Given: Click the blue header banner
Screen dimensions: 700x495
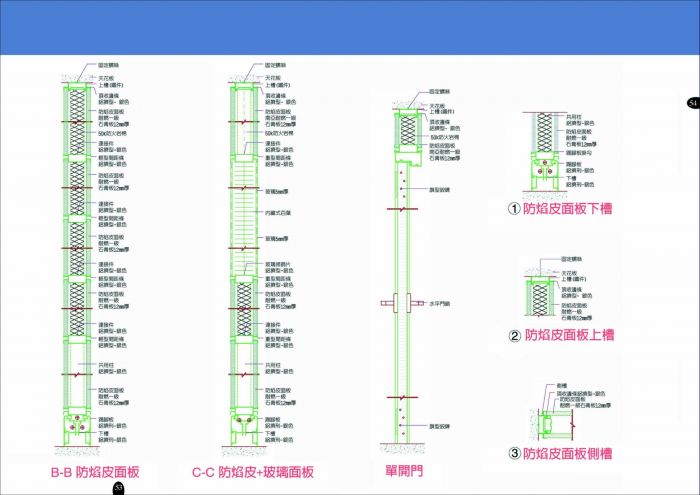Looking at the screenshot, I should pyautogui.click(x=350, y=25).
